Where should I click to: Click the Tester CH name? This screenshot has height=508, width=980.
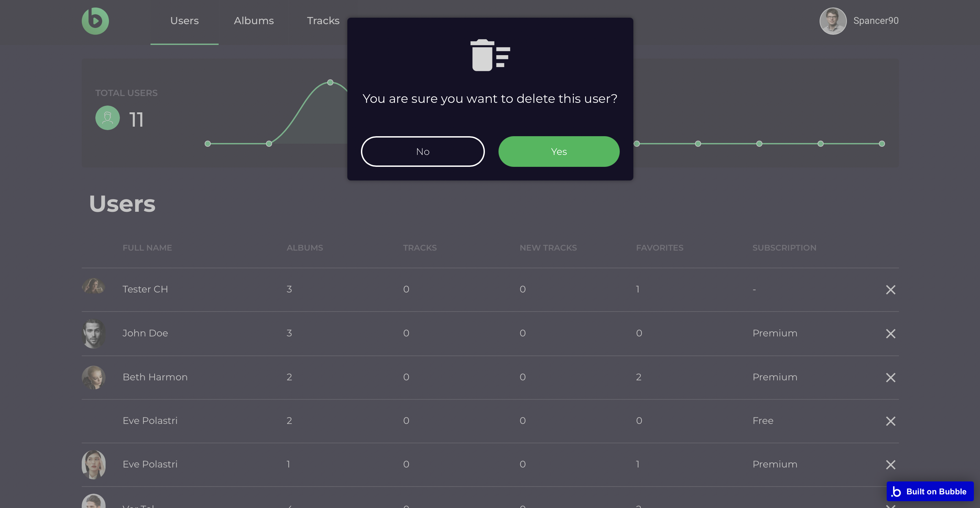145,289
